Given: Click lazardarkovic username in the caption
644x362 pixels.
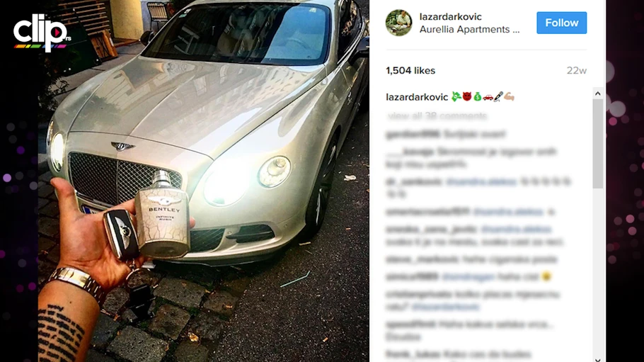Looking at the screenshot, I should 417,97.
